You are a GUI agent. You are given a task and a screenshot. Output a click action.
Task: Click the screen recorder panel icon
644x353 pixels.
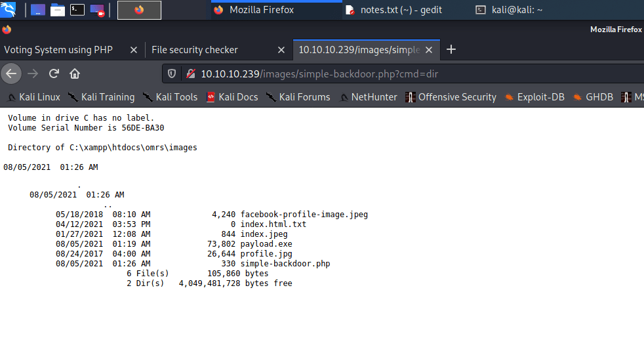[x=97, y=10]
